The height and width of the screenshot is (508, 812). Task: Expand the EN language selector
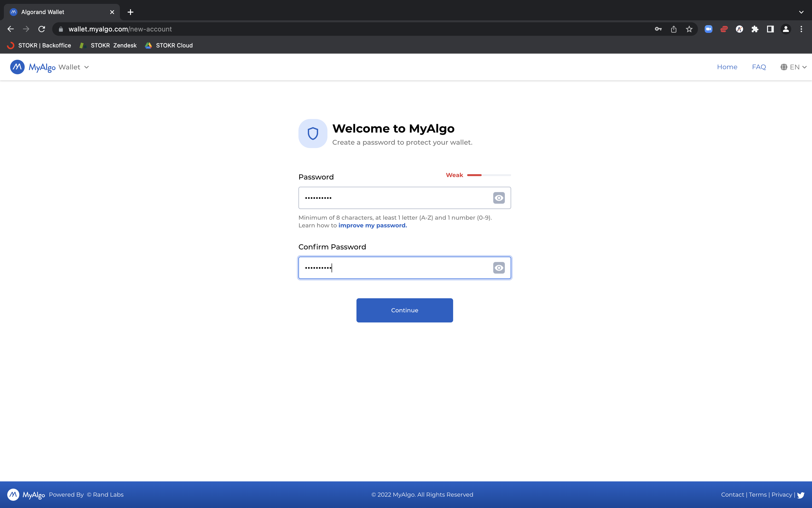pyautogui.click(x=798, y=67)
